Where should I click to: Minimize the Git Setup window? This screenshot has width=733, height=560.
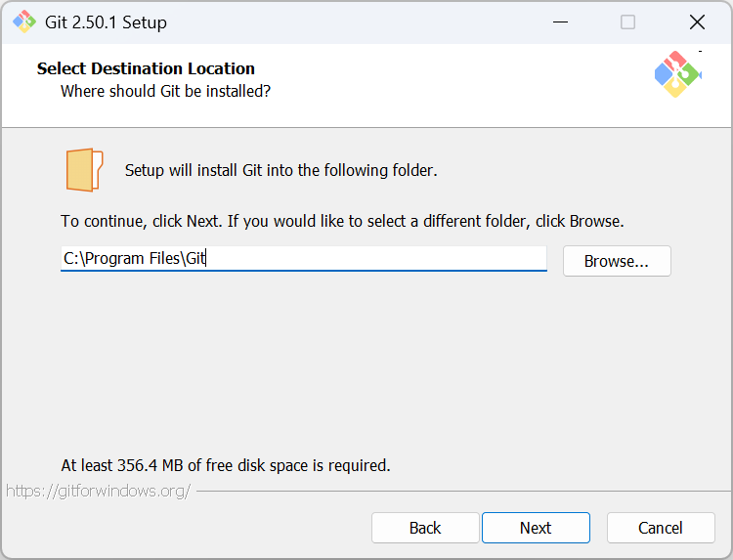click(560, 22)
